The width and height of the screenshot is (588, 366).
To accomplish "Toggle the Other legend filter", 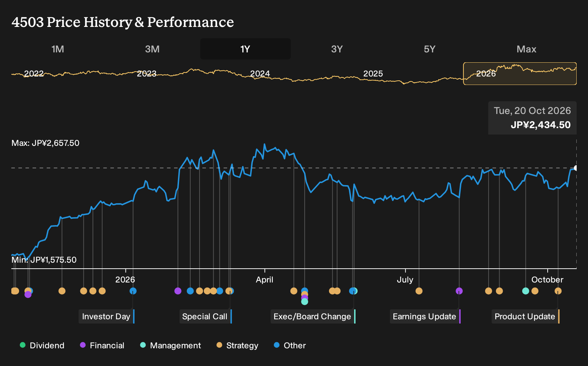I will (290, 345).
